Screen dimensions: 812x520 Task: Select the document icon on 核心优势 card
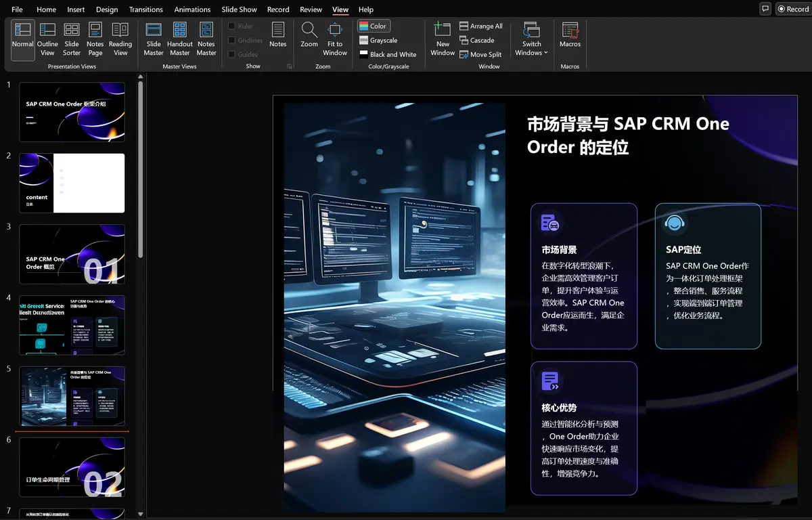550,381
